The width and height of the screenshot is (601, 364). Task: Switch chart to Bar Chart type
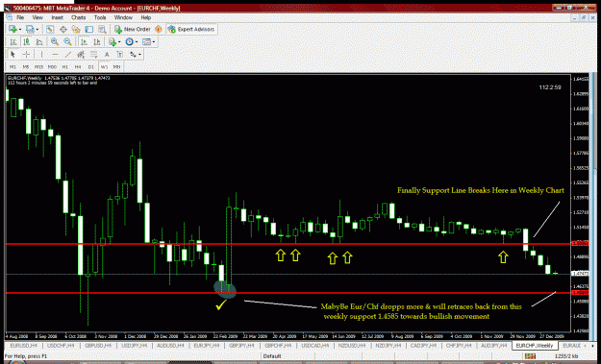tap(13, 41)
